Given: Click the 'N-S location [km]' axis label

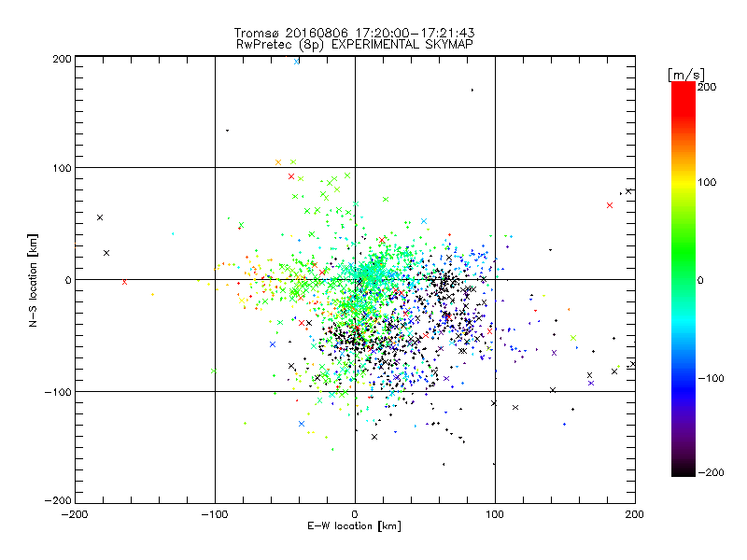Looking at the screenshot, I should (33, 281).
